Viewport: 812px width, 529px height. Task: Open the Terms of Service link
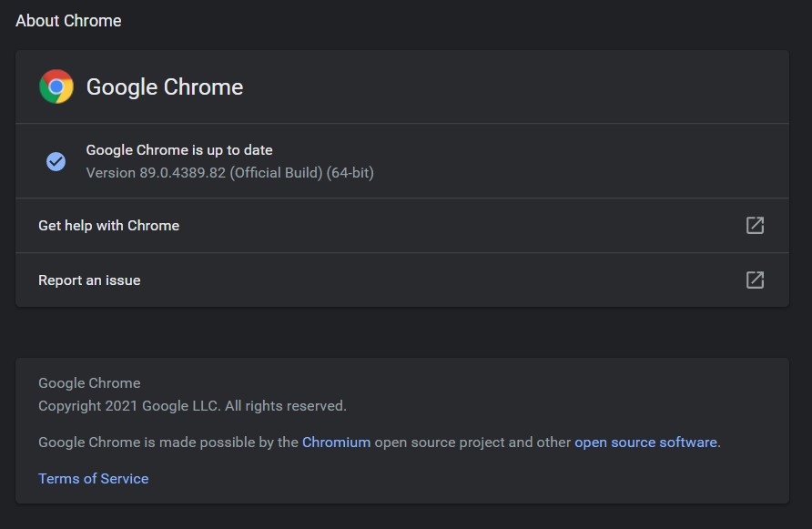point(94,478)
